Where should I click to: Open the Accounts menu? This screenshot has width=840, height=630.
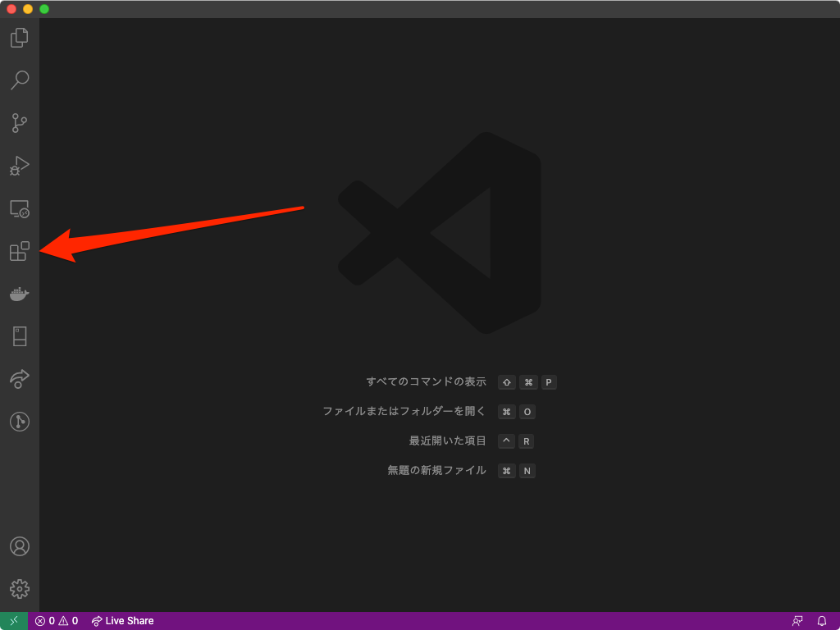point(18,546)
